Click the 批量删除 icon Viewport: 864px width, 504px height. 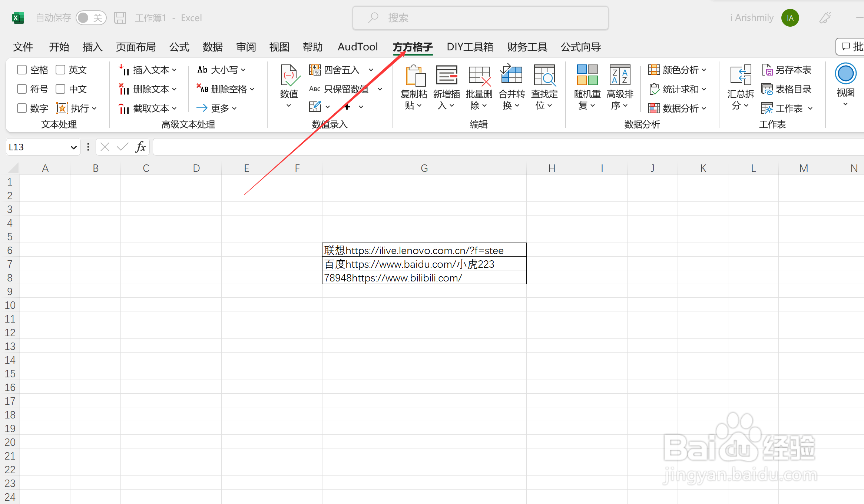coord(479,76)
